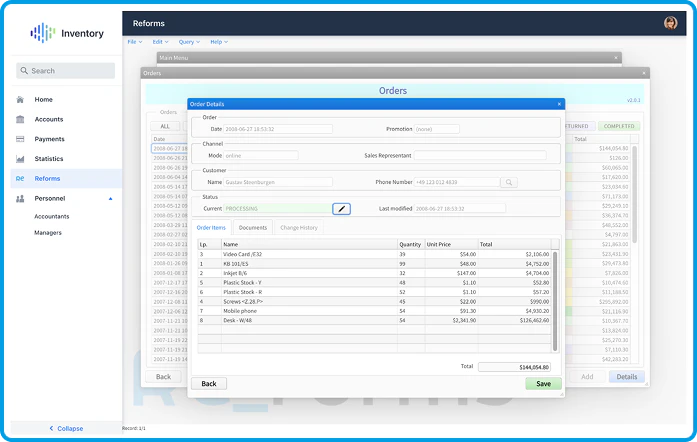Screen dimensions: 697x442
Task: Open the Query dropdown menu
Action: (189, 42)
